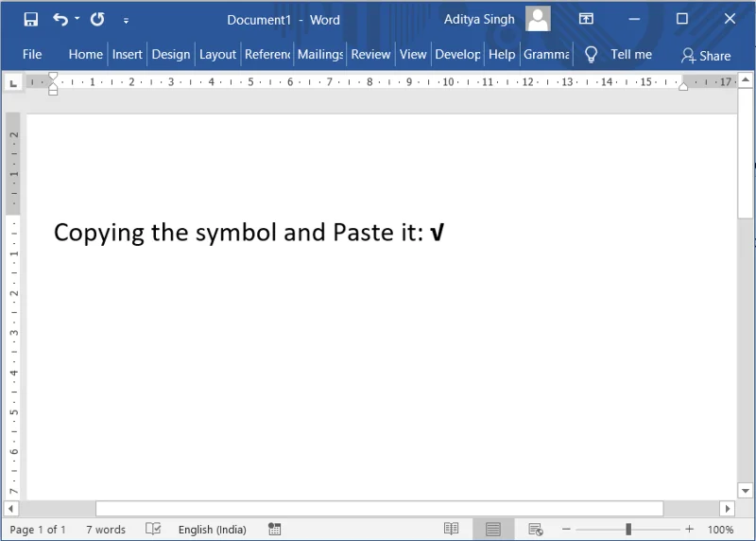Viewport: 756px width, 541px height.
Task: Click the zoom in plus button
Action: pyautogui.click(x=690, y=530)
